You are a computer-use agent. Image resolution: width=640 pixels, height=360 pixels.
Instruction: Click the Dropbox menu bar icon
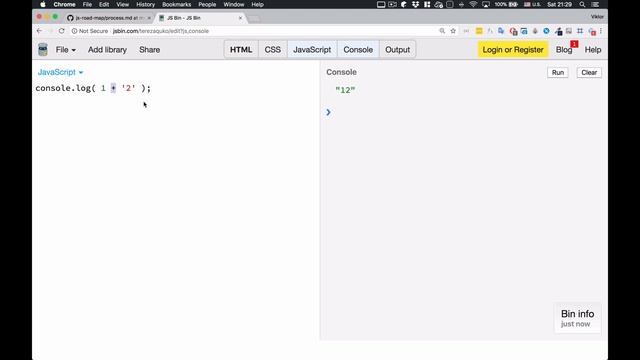[415, 4]
